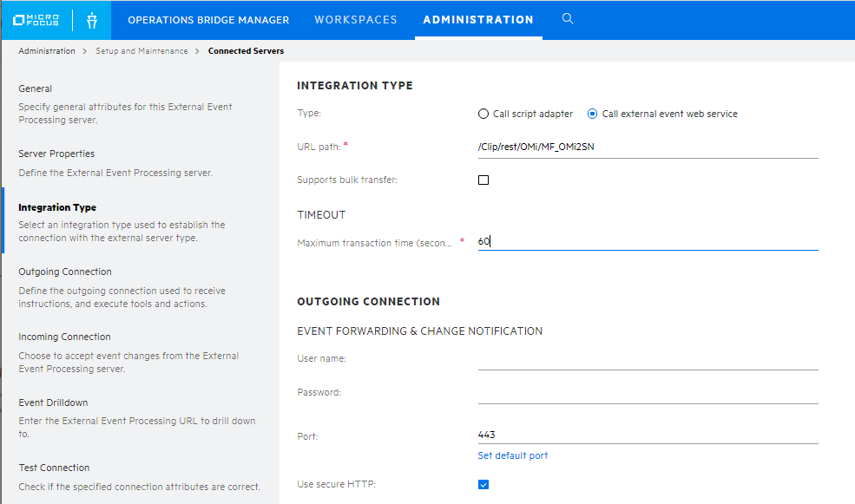Image resolution: width=855 pixels, height=504 pixels.
Task: Open the Workspaces menu
Action: click(x=356, y=20)
